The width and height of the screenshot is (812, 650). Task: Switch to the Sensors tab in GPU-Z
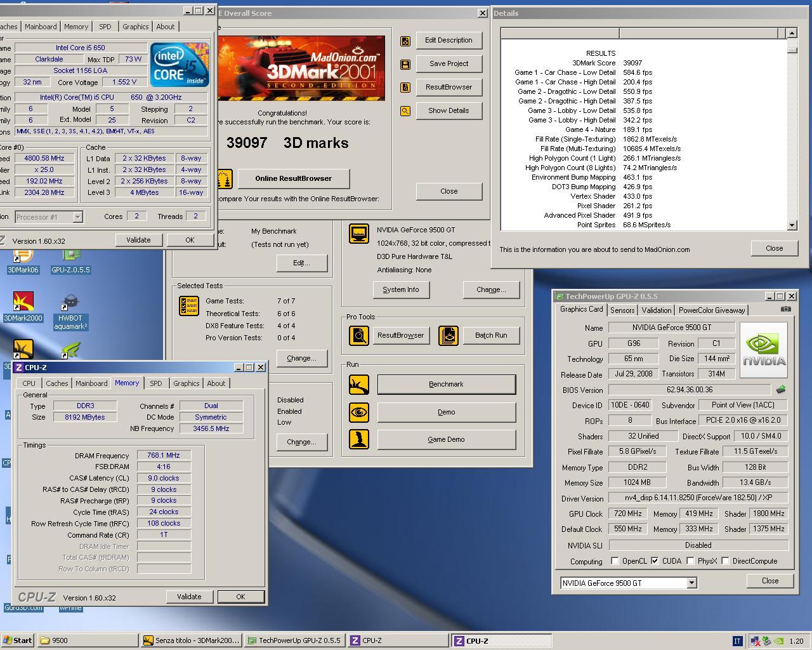tap(622, 310)
